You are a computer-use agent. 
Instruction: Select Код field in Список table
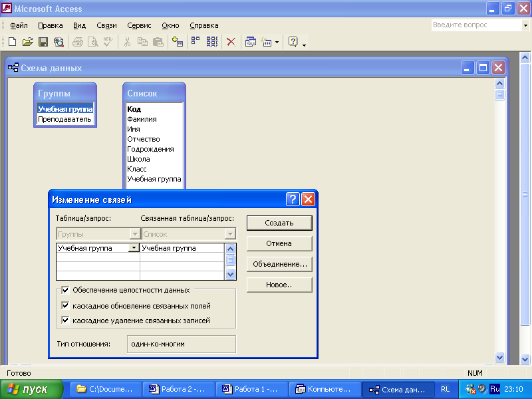pos(134,109)
